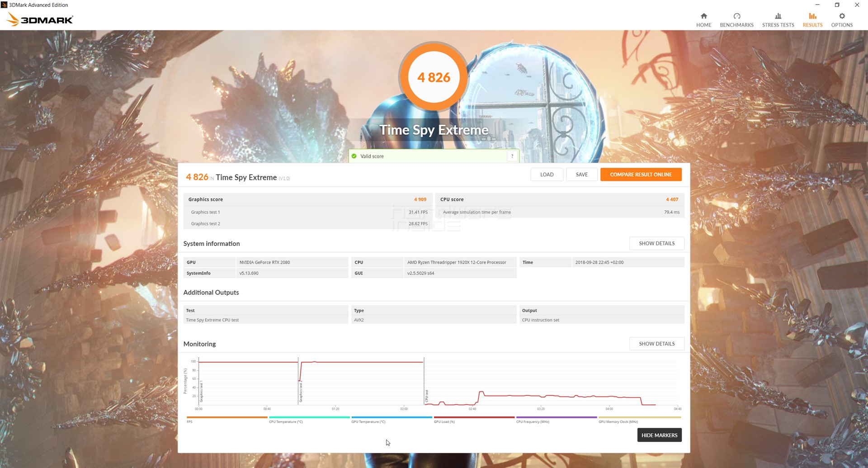Click the Load button
Image resolution: width=868 pixels, height=468 pixels.
(547, 175)
